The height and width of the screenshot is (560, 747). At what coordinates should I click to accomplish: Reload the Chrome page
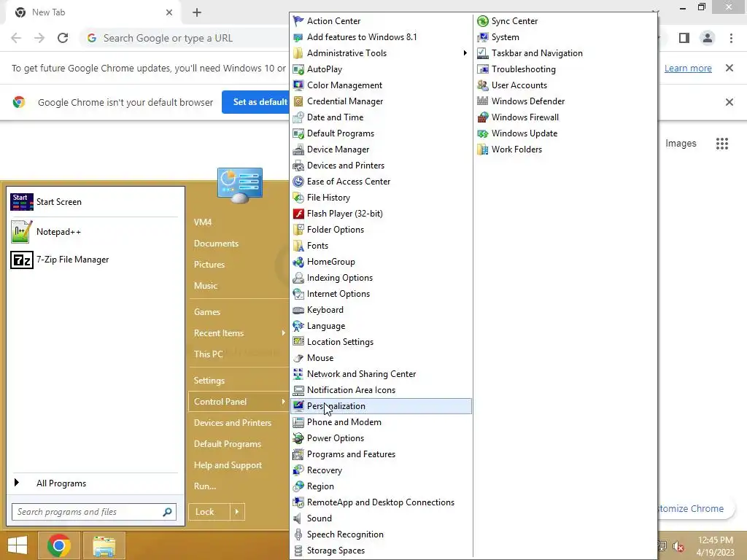(63, 38)
